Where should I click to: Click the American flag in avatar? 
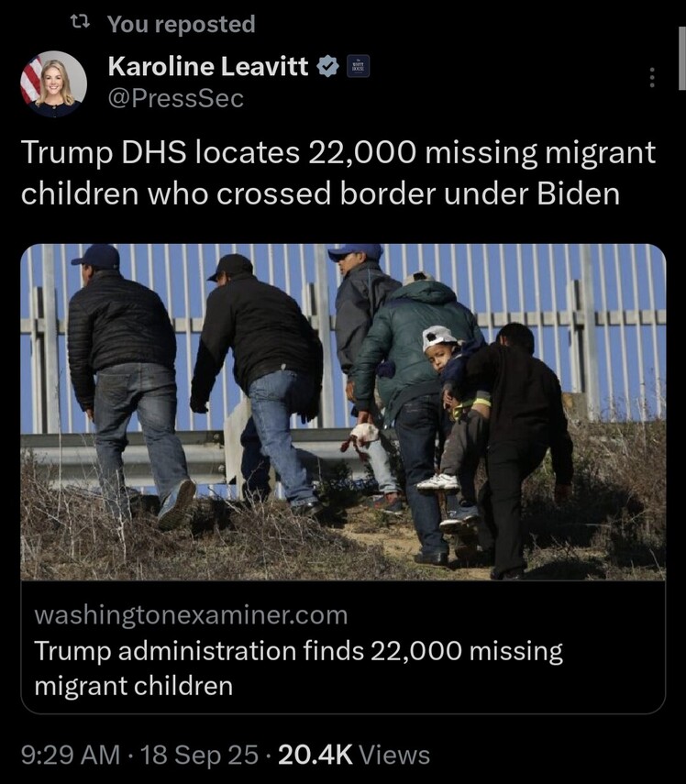click(x=31, y=80)
